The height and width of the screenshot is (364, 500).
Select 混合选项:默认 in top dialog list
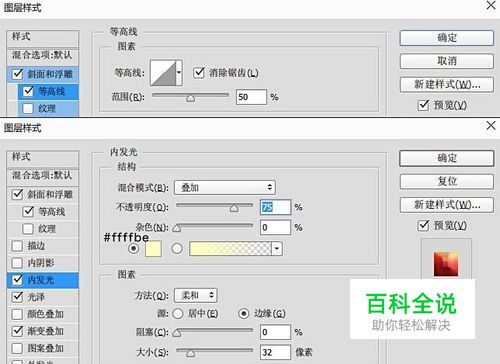point(42,55)
